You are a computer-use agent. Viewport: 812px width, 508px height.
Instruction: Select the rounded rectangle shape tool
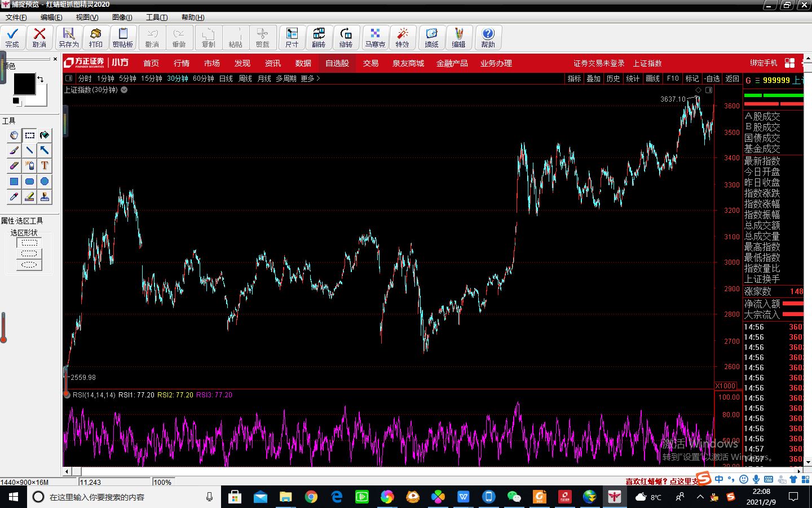click(x=29, y=181)
